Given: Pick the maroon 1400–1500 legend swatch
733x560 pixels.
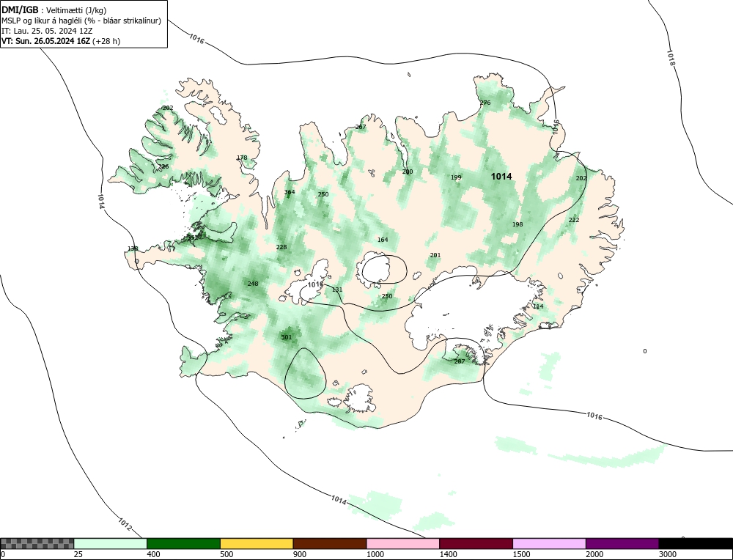Looking at the screenshot, I should (476, 544).
